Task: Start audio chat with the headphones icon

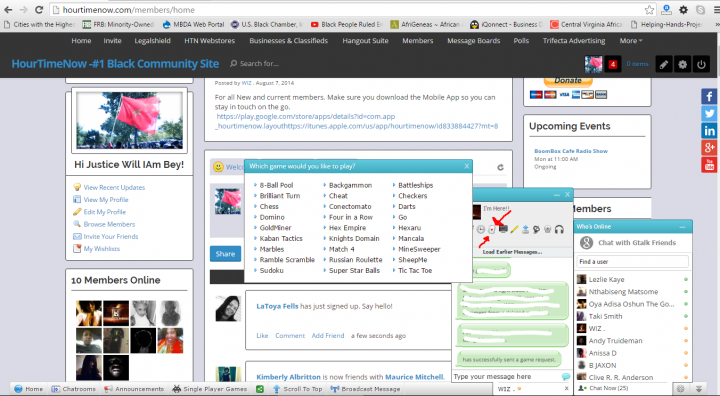Action: (x=559, y=229)
